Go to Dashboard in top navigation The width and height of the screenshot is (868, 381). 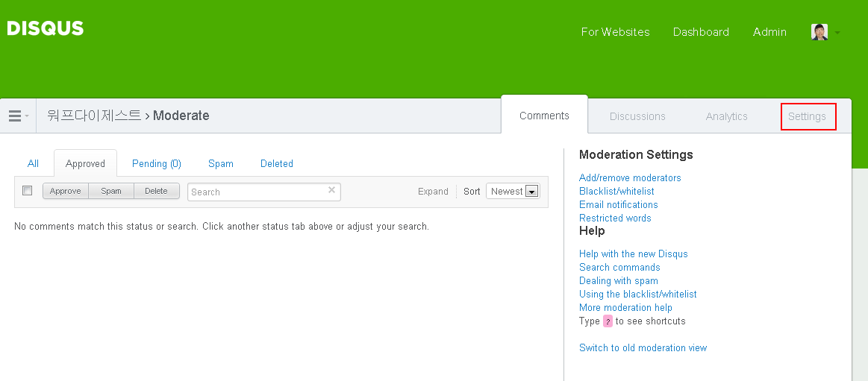coord(701,32)
